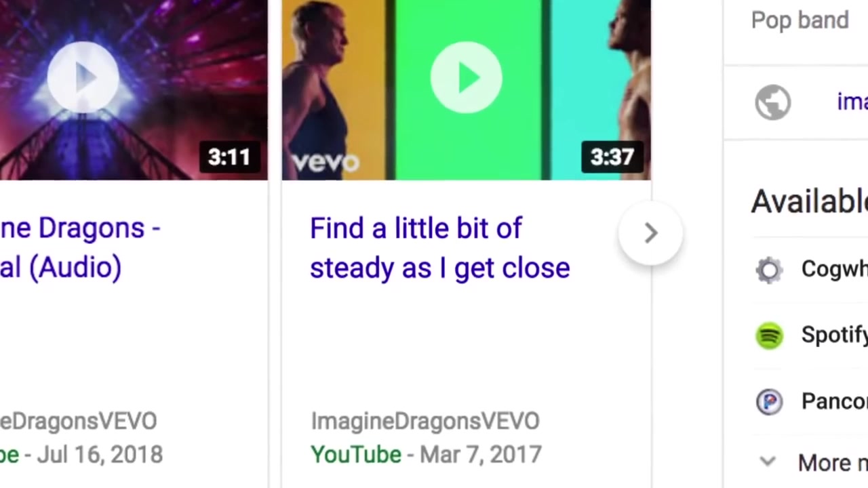This screenshot has width=868, height=488.
Task: Open the Imagine Dragons Audio title link
Action: tap(80, 247)
